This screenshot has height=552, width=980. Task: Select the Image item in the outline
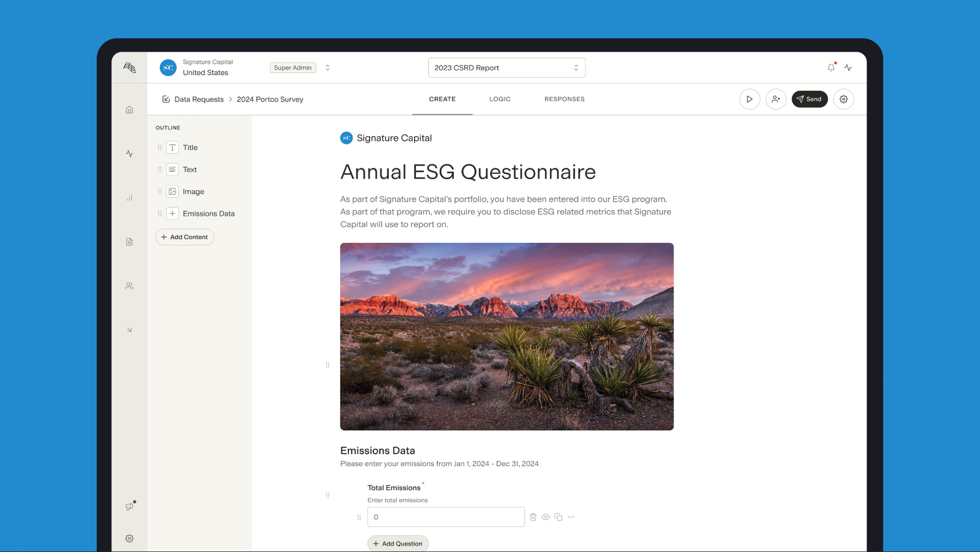point(193,191)
